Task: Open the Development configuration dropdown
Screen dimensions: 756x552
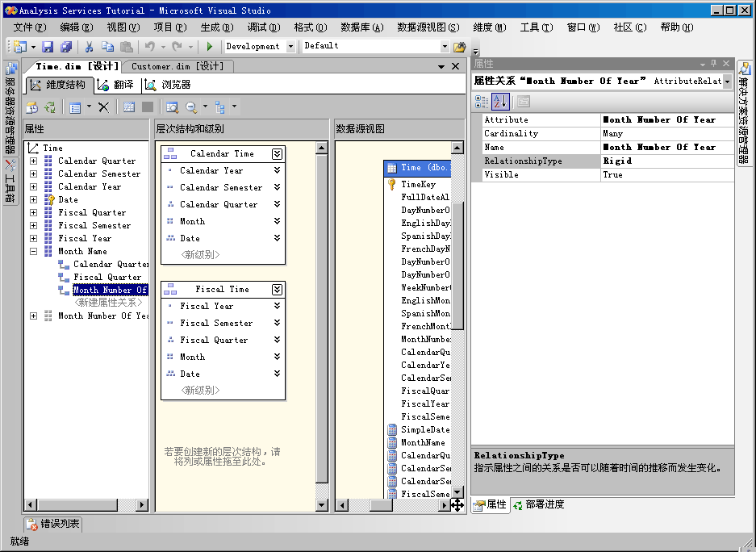Action: [x=290, y=47]
